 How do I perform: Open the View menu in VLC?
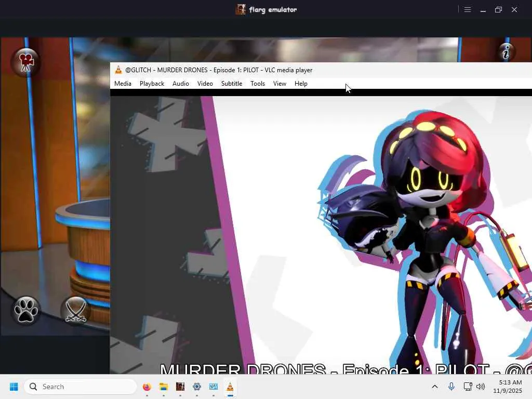280,84
